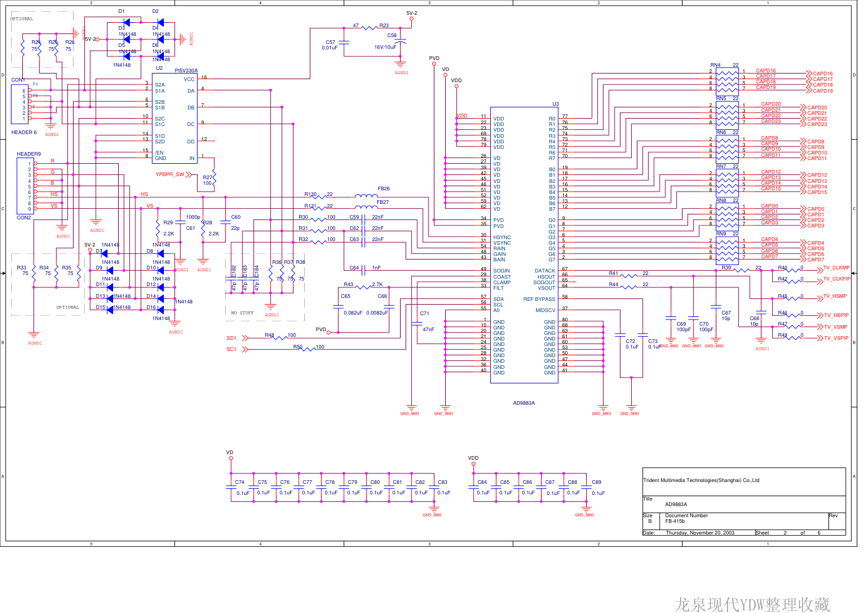Click the HEADER 6 connector label

pos(24,132)
